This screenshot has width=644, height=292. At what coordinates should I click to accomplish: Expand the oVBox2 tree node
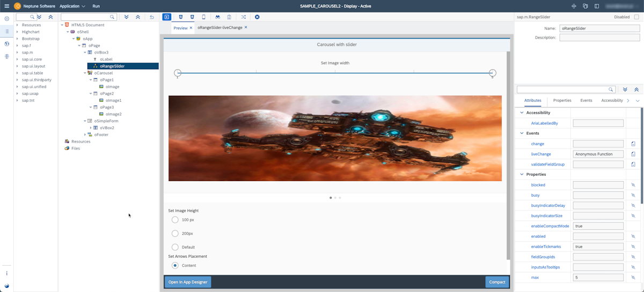click(x=91, y=128)
